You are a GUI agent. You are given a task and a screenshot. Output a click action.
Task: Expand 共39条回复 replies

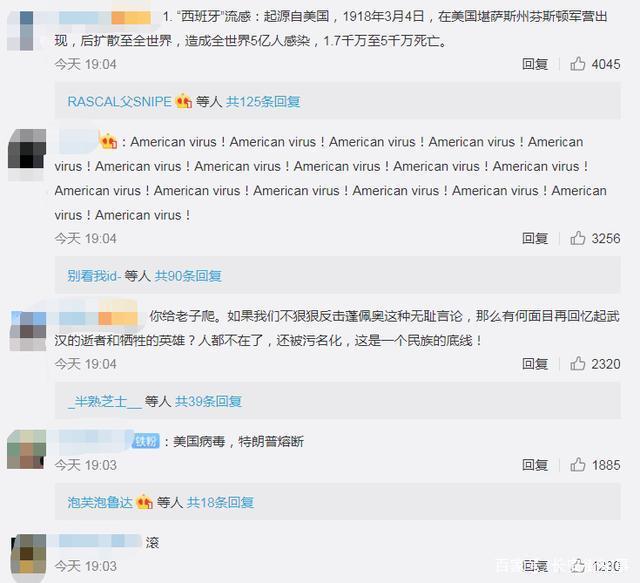tap(209, 402)
